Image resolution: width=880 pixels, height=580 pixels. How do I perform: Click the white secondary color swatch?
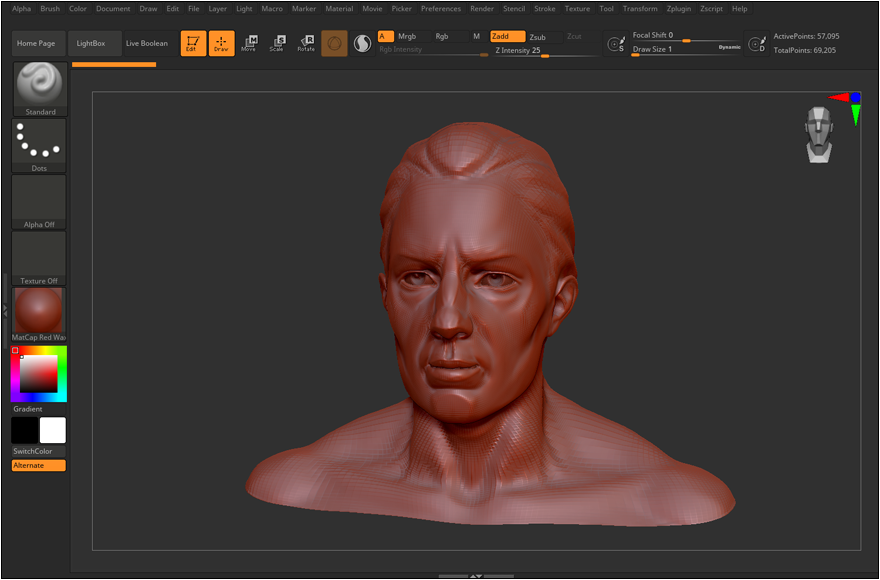coord(53,430)
